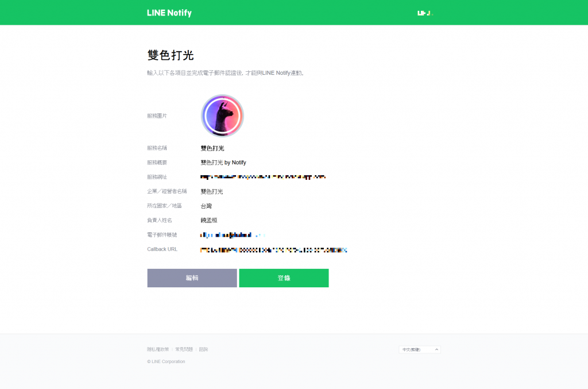The image size is (588, 389).
Task: Click the LINE Notify logo in header
Action: (x=169, y=13)
